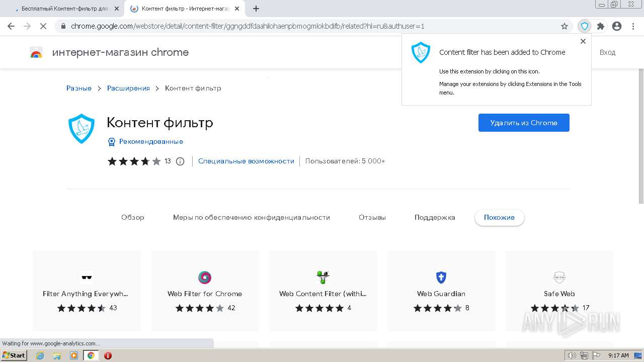Open the file explorer taskbar icon
644x362 pixels.
click(x=57, y=355)
